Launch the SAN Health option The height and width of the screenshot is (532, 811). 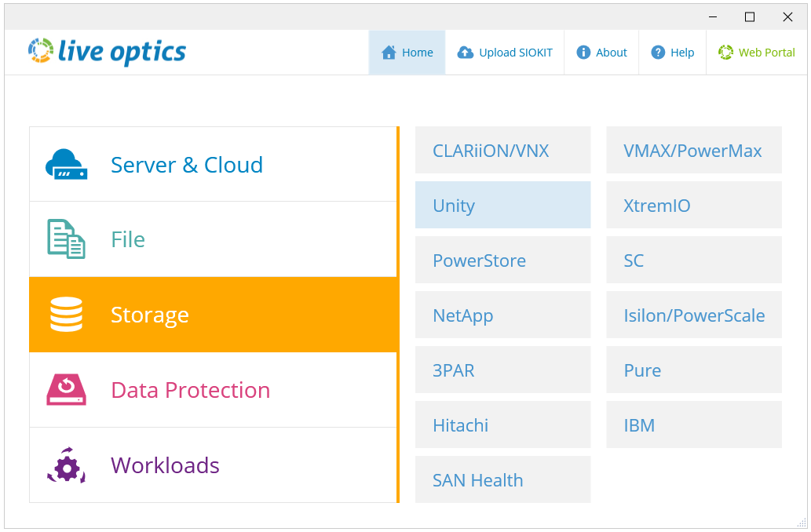tap(502, 480)
